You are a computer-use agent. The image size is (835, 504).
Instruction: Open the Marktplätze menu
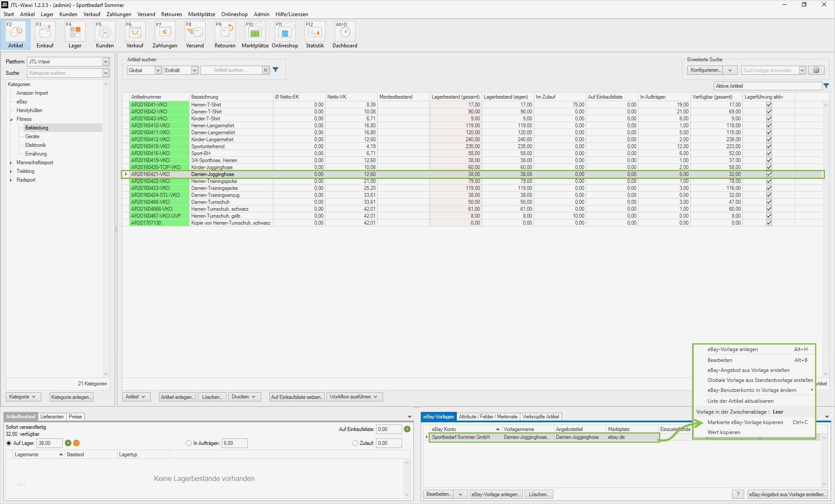201,14
